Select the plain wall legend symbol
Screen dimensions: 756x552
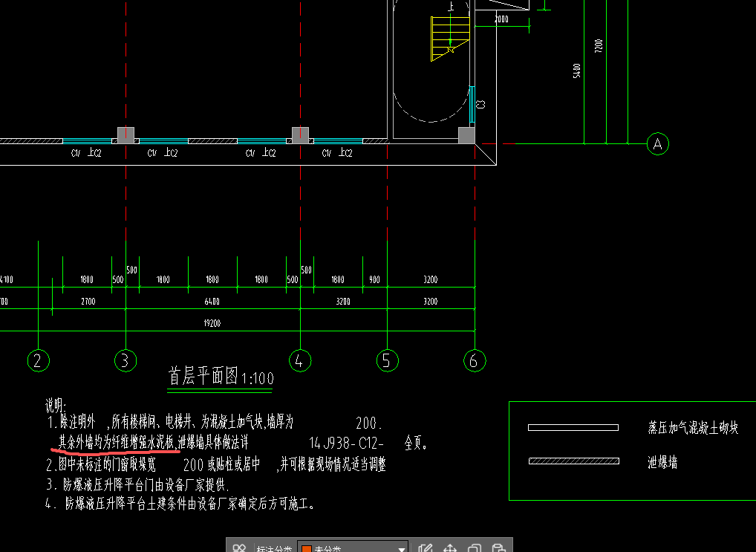(573, 427)
